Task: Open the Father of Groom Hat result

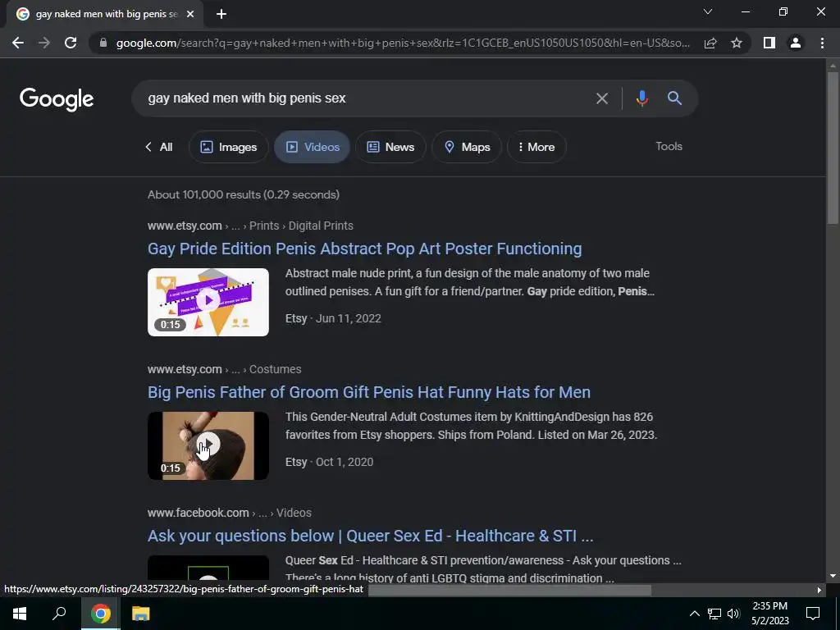Action: point(369,392)
